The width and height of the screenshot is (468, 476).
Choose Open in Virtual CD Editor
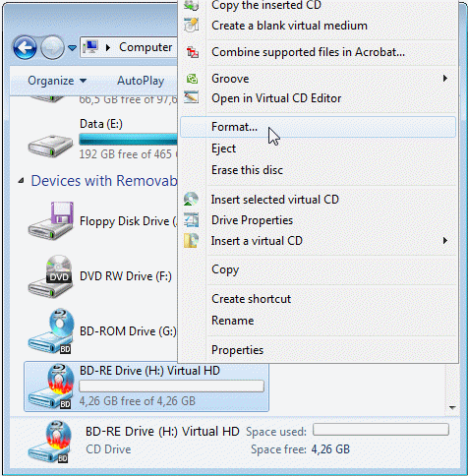pyautogui.click(x=276, y=98)
